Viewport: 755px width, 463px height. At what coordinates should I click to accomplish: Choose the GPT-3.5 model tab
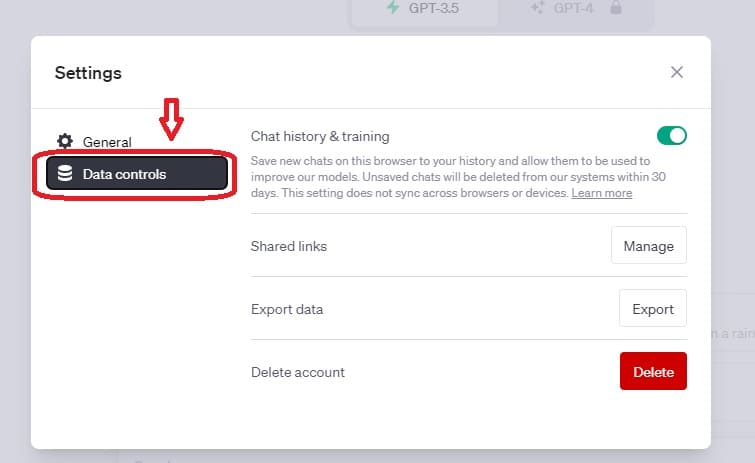click(427, 8)
